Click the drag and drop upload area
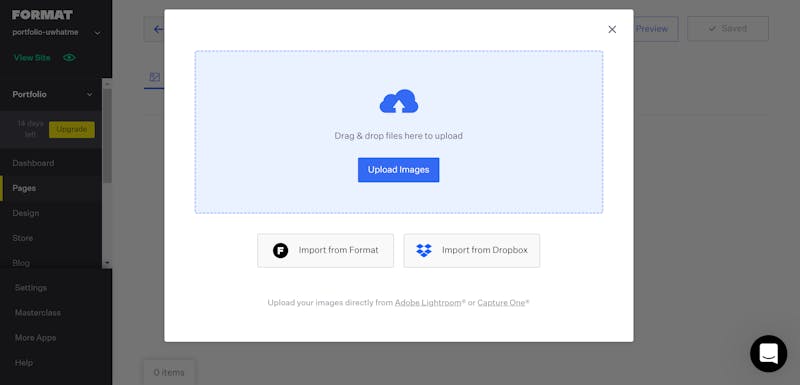 [x=398, y=132]
